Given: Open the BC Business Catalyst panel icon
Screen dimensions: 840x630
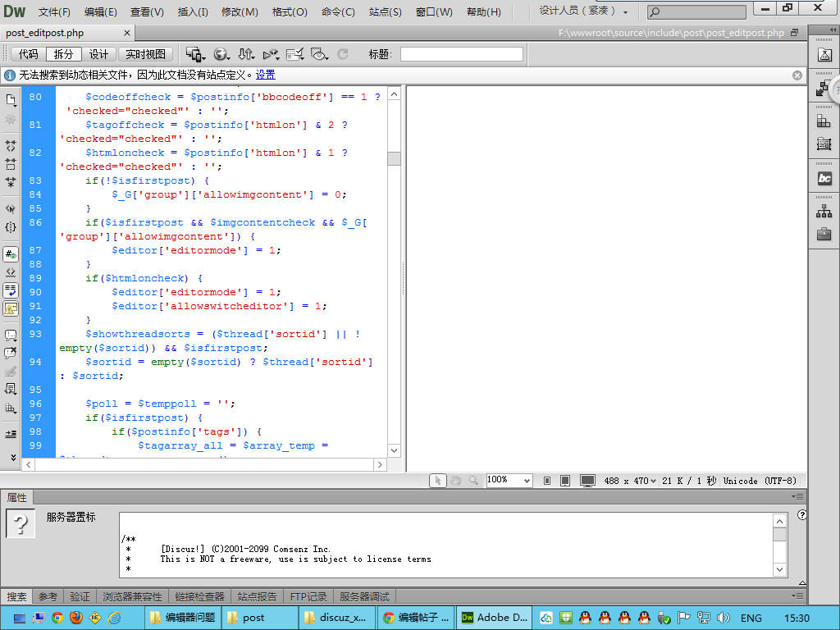Looking at the screenshot, I should [824, 178].
